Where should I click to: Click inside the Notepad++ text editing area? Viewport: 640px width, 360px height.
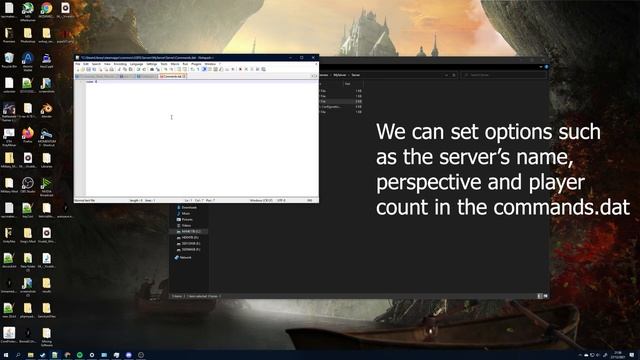pyautogui.click(x=202, y=139)
